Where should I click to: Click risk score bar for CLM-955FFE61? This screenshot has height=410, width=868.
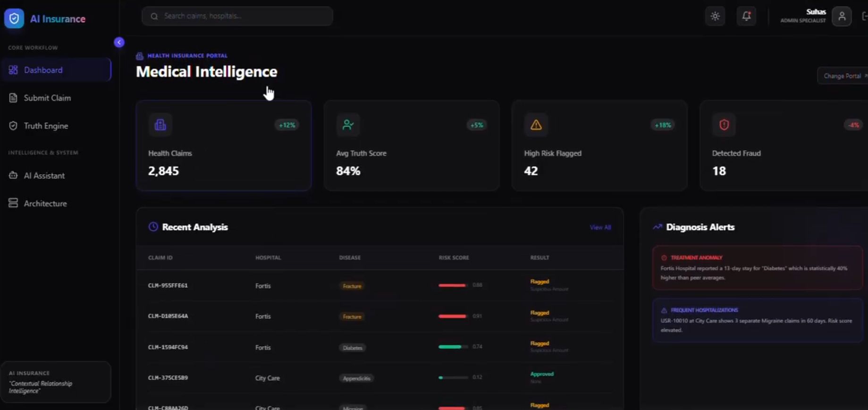click(453, 285)
